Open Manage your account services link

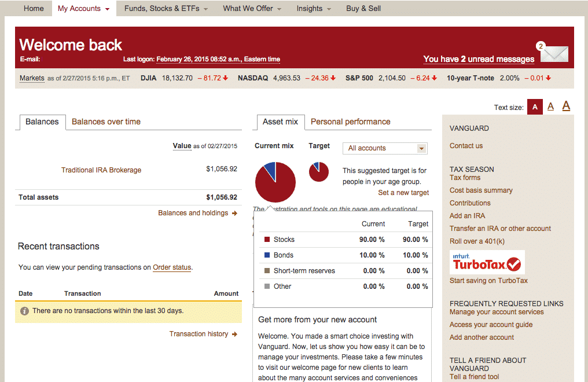tap(497, 312)
